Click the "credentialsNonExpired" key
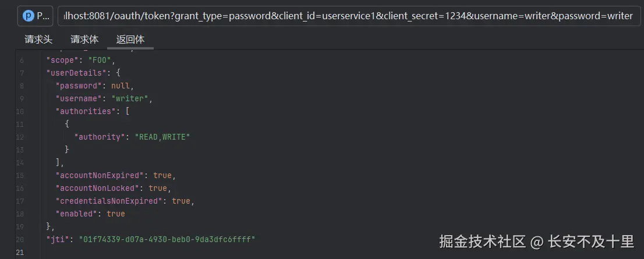This screenshot has width=644, height=259. pyautogui.click(x=109, y=201)
